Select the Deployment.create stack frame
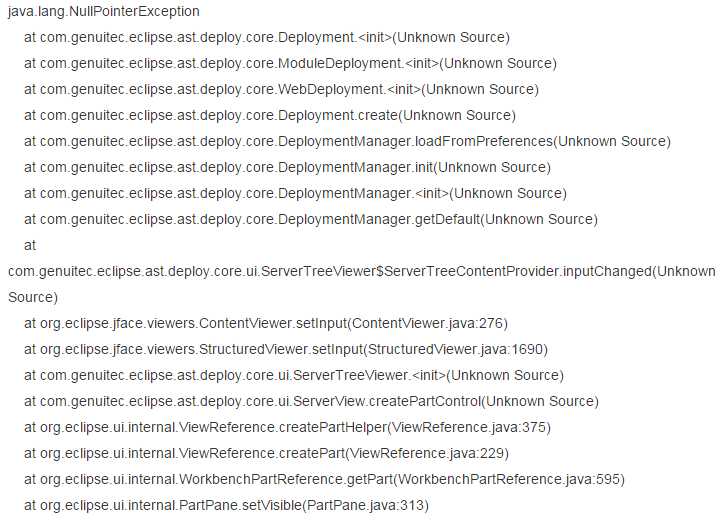Viewport: 724px width, 523px height. click(x=270, y=115)
